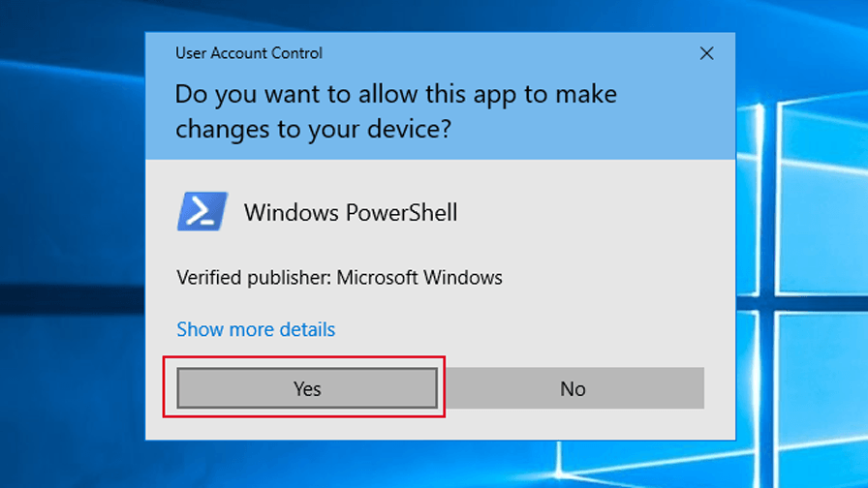Select the Windows PowerShell app name text
The image size is (868, 488).
coord(351,212)
